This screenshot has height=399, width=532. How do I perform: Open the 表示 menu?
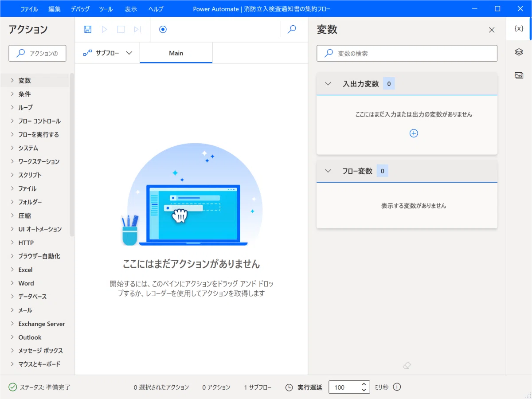131,9
